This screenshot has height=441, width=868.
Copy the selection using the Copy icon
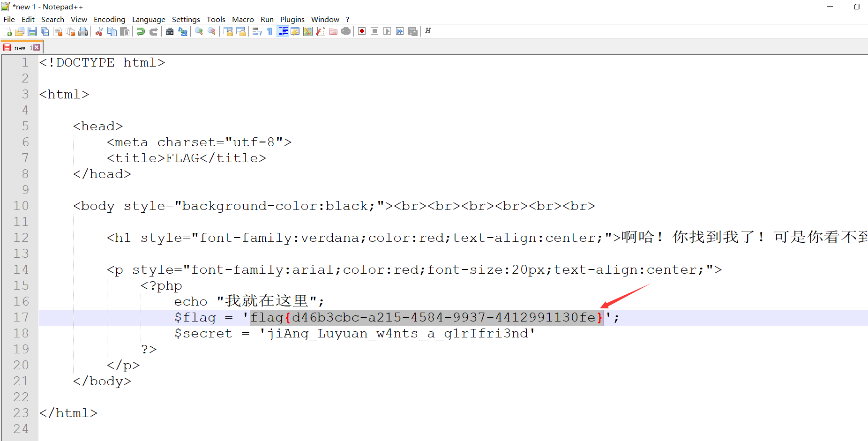pyautogui.click(x=112, y=31)
